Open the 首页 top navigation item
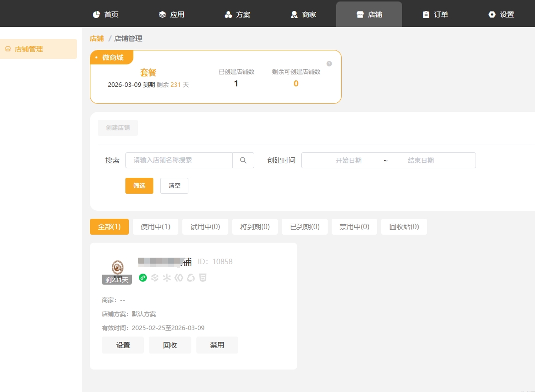Viewport: 535px width, 392px height. (105, 14)
